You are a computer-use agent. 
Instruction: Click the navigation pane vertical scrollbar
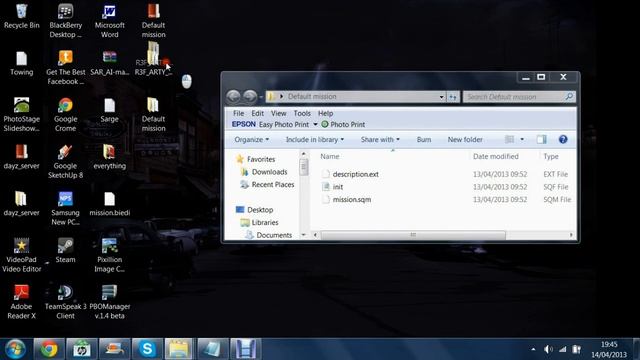[303, 167]
